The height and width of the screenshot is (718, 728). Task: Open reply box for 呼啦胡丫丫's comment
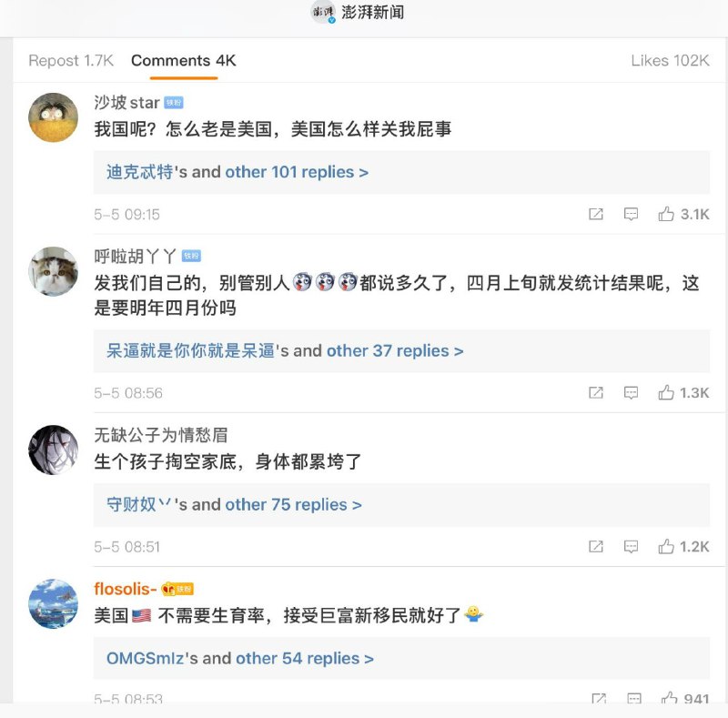point(631,393)
